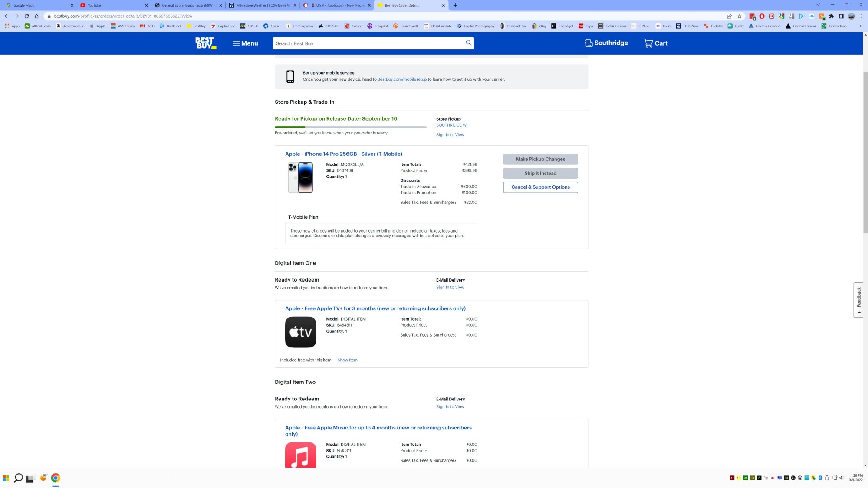Open the Bluetooth tray icon

[x=820, y=478]
